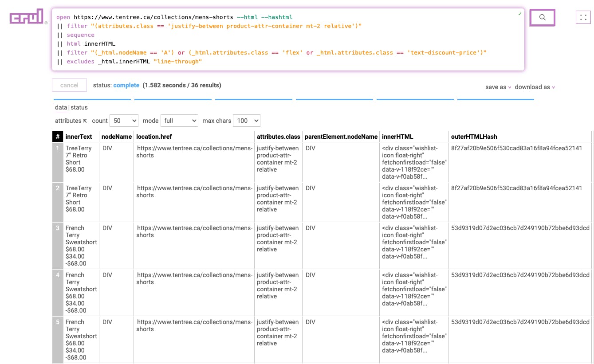Open the count dropdown showing 50

point(124,121)
